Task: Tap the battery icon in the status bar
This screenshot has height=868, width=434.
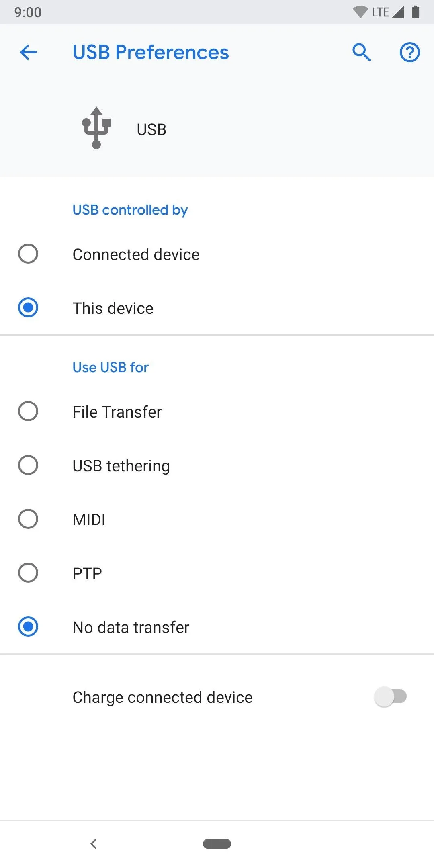Action: click(x=416, y=12)
